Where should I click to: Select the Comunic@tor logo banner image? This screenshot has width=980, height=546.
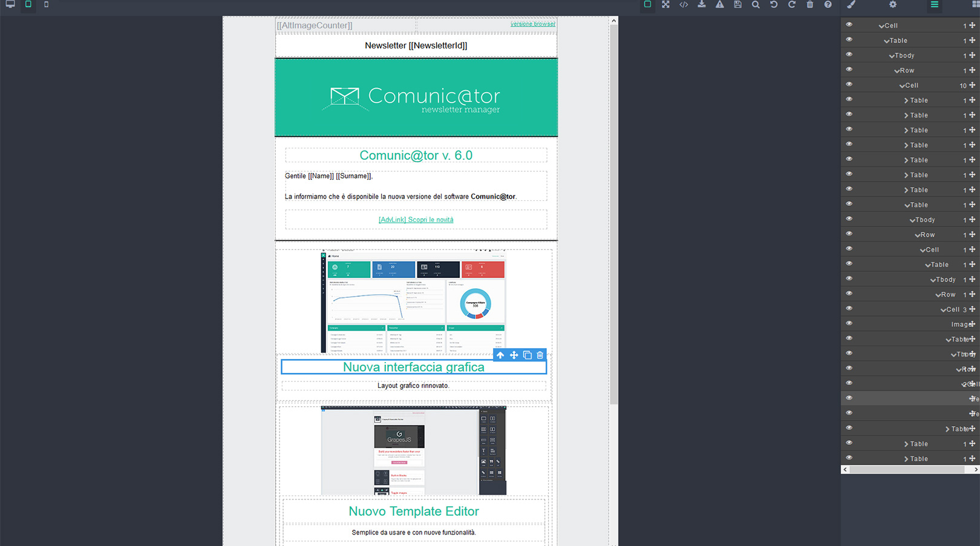(416, 97)
